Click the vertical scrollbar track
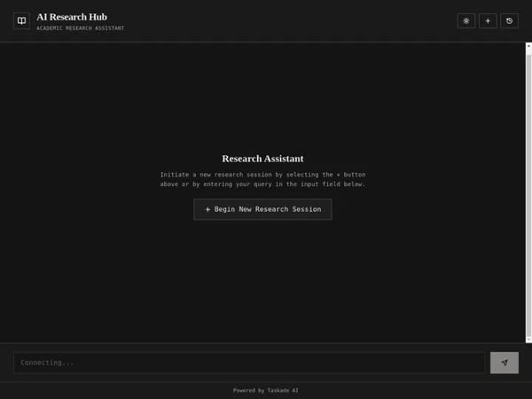This screenshot has height=399, width=532. point(528,192)
